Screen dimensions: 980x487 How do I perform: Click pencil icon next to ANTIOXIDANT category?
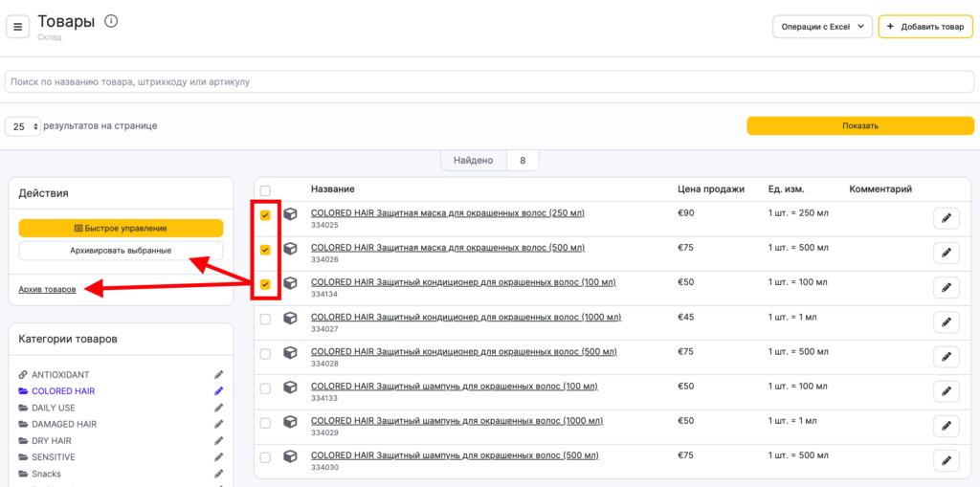click(218, 375)
